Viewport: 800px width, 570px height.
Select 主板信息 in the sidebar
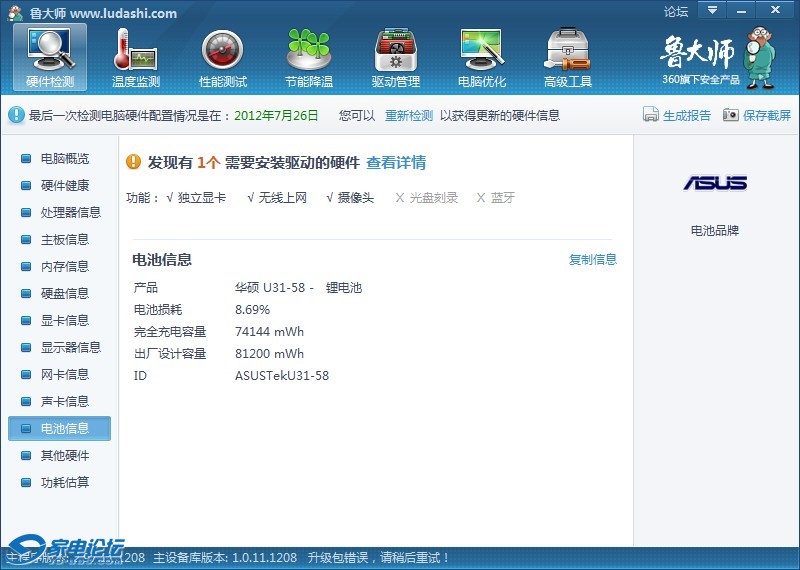tap(65, 239)
